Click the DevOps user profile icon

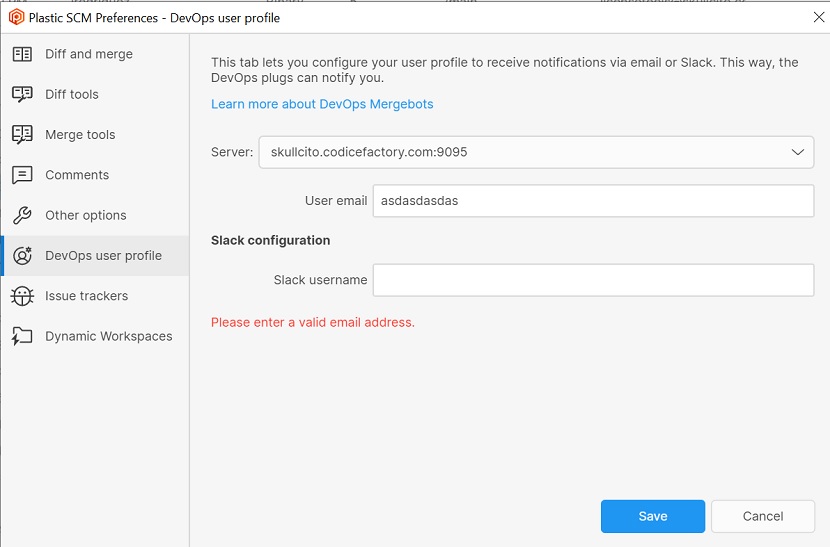(x=22, y=255)
